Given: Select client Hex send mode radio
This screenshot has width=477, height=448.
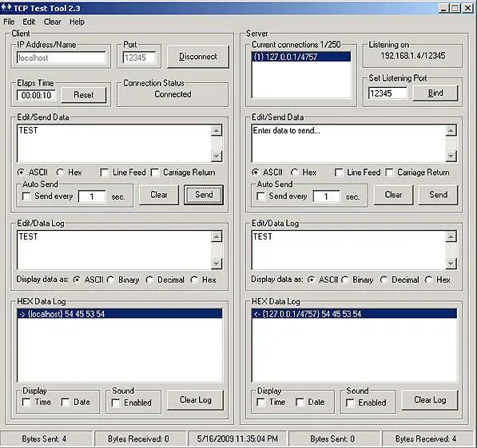Looking at the screenshot, I should (60, 172).
